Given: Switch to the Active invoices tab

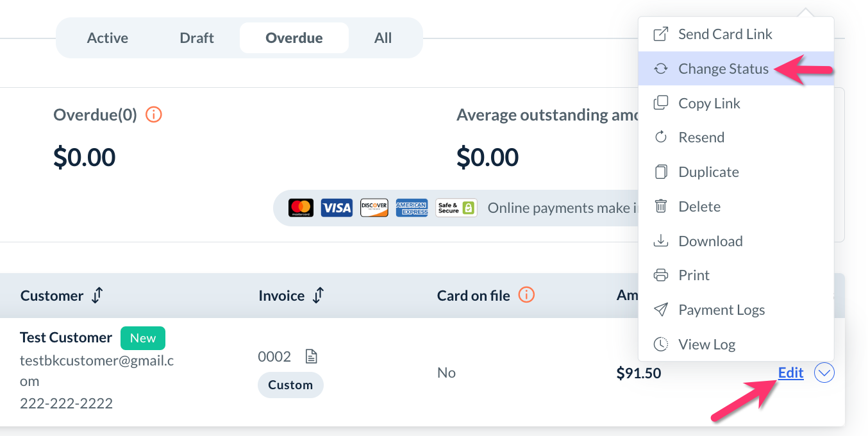Looking at the screenshot, I should [108, 38].
